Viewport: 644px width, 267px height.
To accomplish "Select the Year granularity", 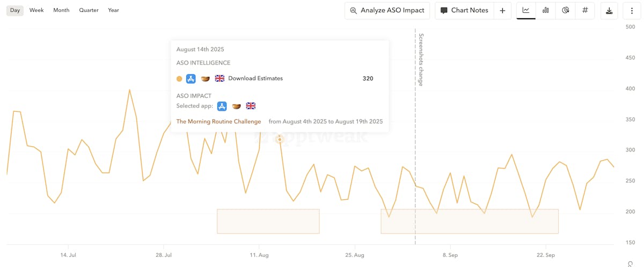I will click(113, 10).
